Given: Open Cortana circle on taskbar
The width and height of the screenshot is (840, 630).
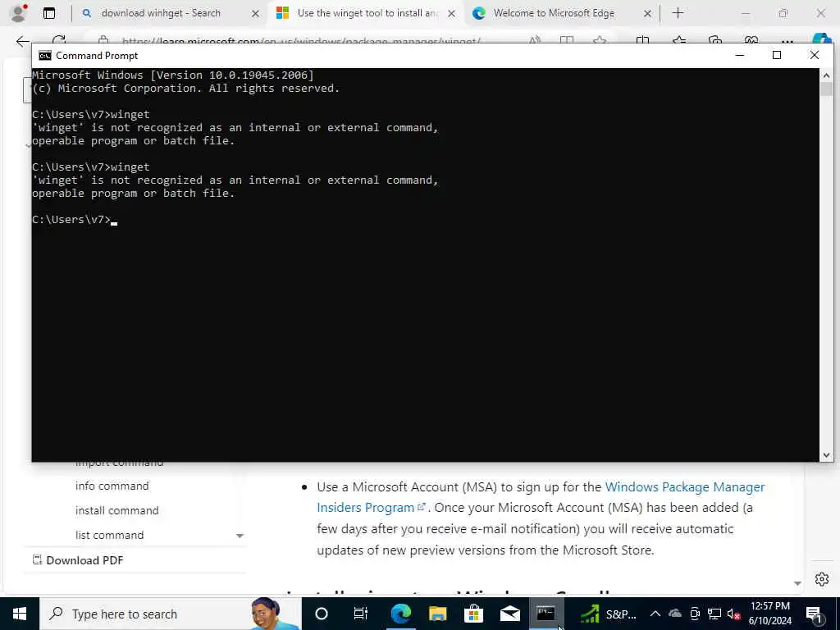Looking at the screenshot, I should [x=321, y=614].
